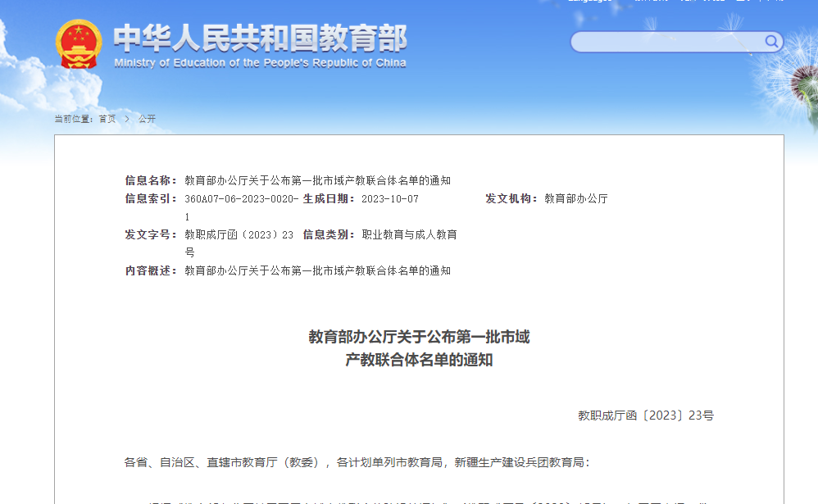The height and width of the screenshot is (504, 818).
Task: Click right-aligned document number 教职成厅函〔2023〕23号
Action: (x=645, y=415)
